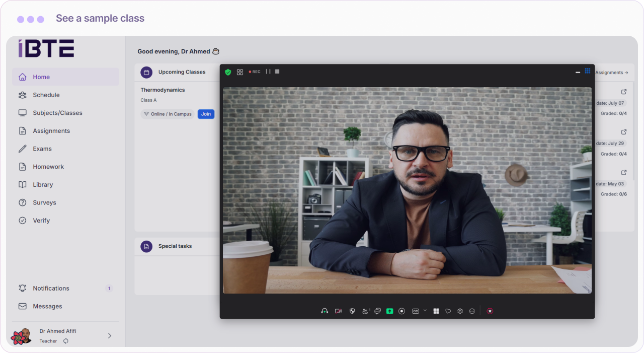Screen dimensions: 644x353
Task: Open Homework in the sidebar
Action: [65, 167]
